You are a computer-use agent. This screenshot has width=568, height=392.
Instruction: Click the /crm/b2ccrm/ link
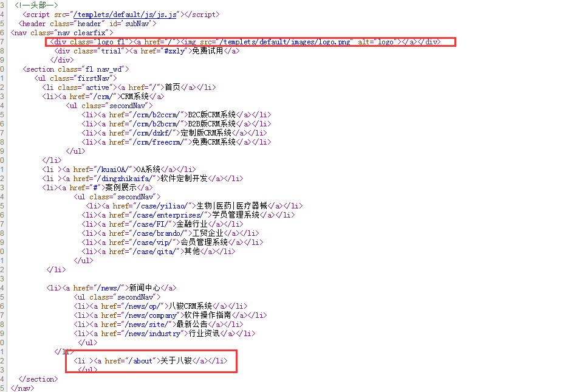click(x=146, y=114)
